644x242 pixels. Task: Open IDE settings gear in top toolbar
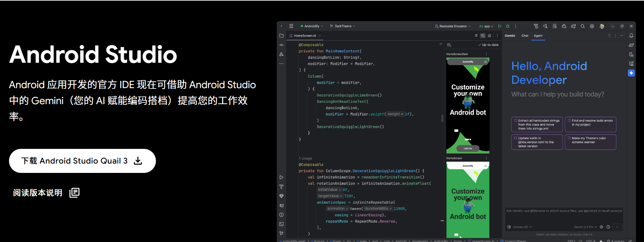click(592, 26)
